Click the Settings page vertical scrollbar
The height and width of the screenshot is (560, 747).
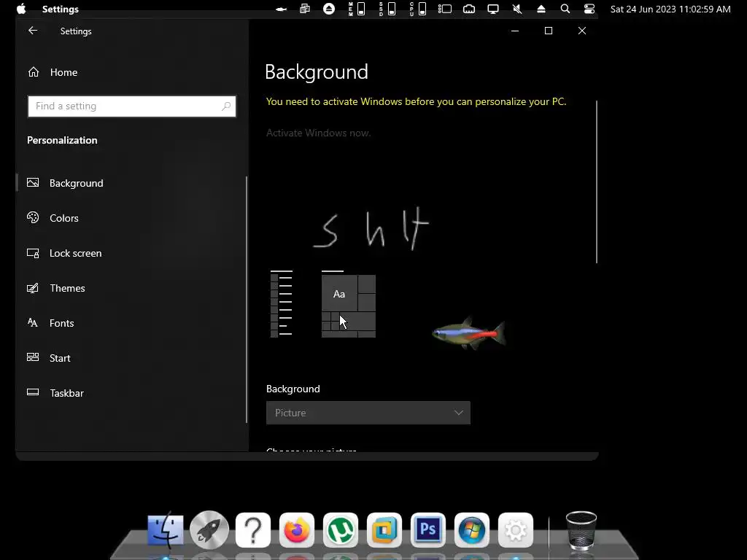[597, 182]
